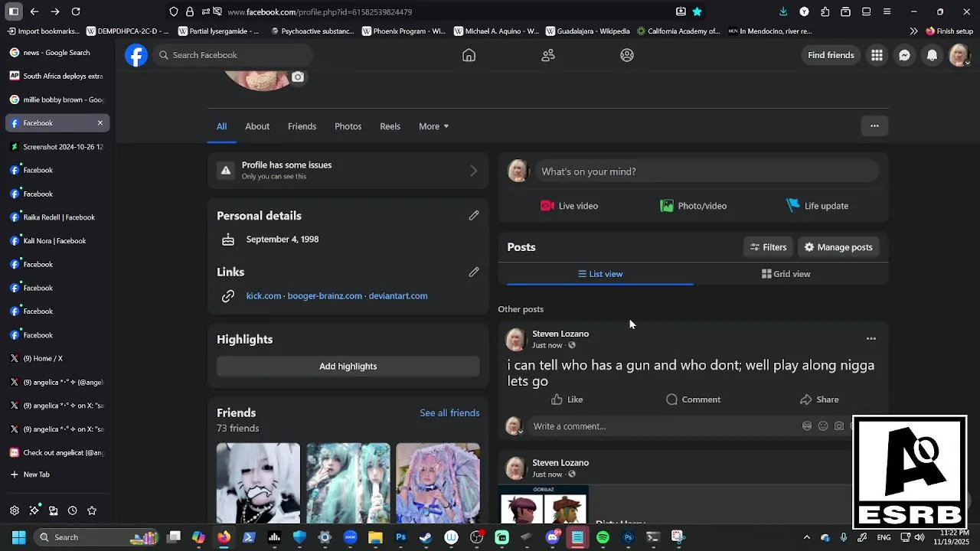This screenshot has width=980, height=551.
Task: Open first friend thumbnail with white hair
Action: pos(258,483)
